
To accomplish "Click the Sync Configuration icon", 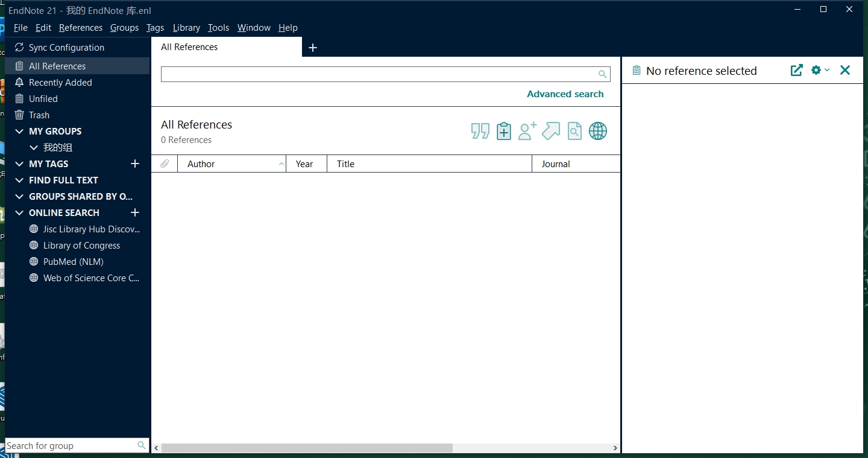I will tap(19, 47).
